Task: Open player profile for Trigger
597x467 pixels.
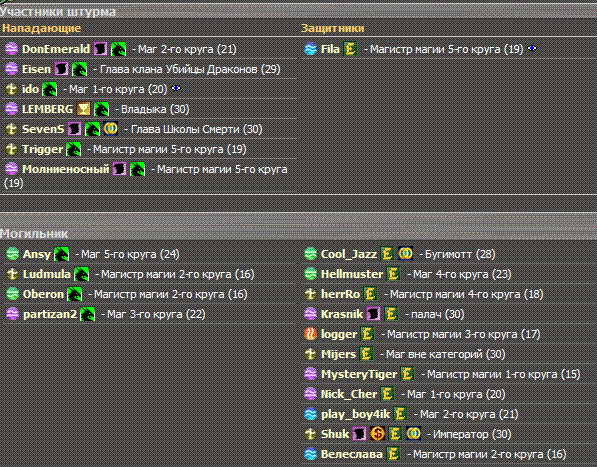Action: [x=42, y=149]
